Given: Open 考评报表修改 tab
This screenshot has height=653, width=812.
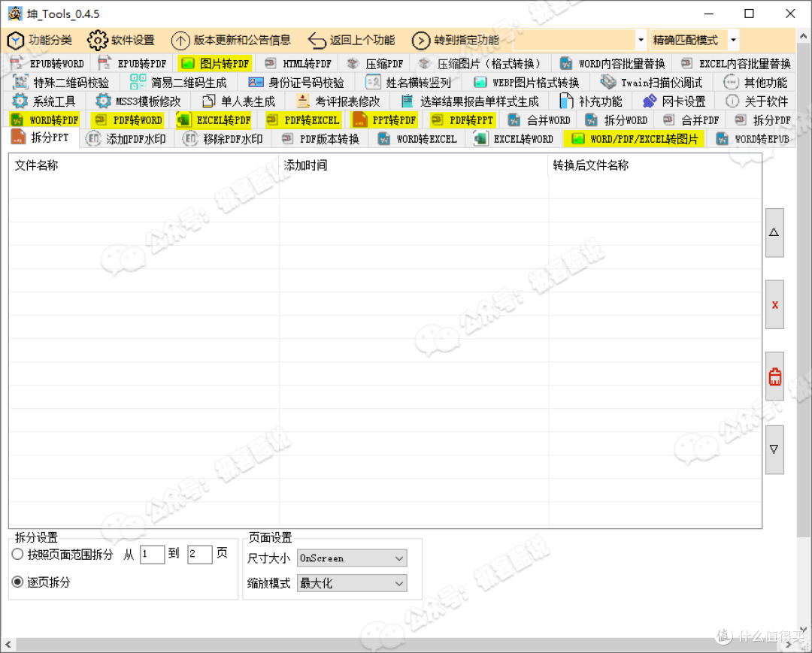Looking at the screenshot, I should (x=338, y=101).
